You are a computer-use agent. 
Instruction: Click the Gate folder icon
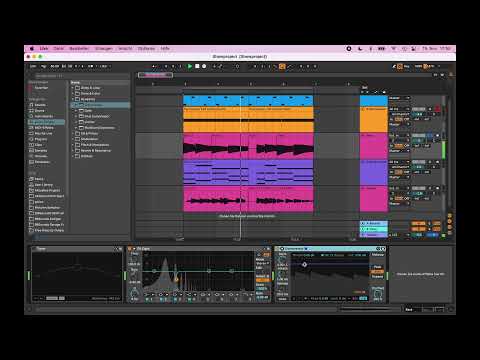(x=81, y=110)
